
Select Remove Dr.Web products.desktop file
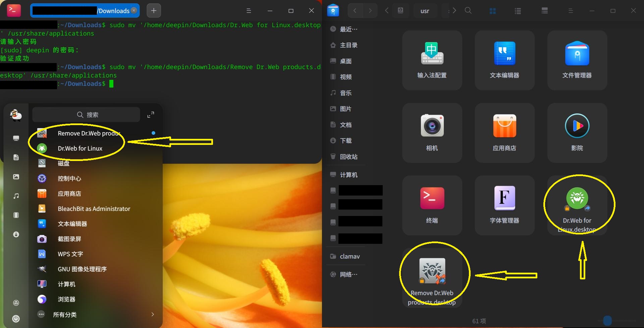pos(432,278)
